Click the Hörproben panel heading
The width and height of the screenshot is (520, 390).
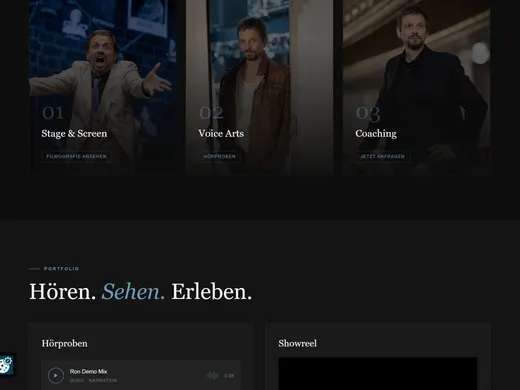coord(65,343)
